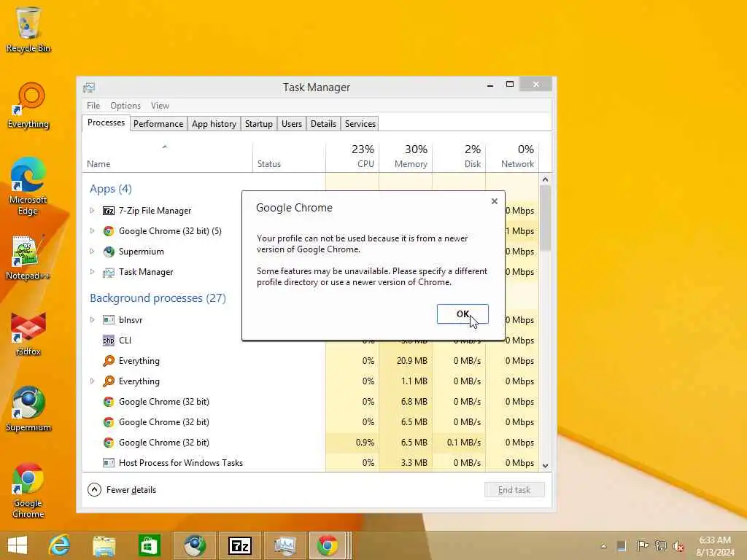
Task: Expand the blnsvr background process
Action: (x=93, y=319)
